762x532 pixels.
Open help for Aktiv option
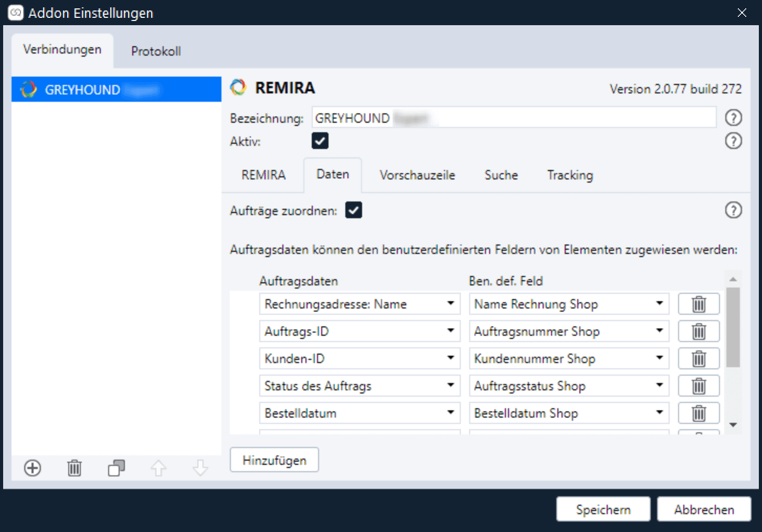733,141
